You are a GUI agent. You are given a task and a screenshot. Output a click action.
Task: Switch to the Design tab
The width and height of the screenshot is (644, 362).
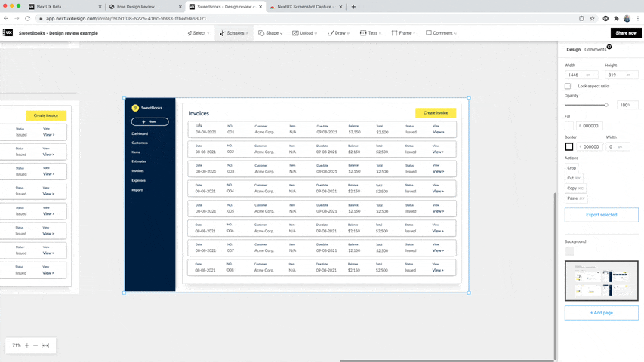pyautogui.click(x=573, y=49)
